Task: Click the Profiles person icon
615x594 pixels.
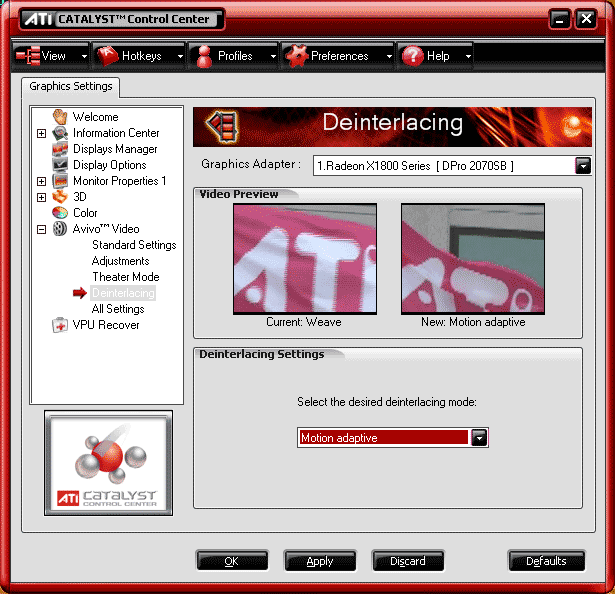Action: click(x=204, y=56)
